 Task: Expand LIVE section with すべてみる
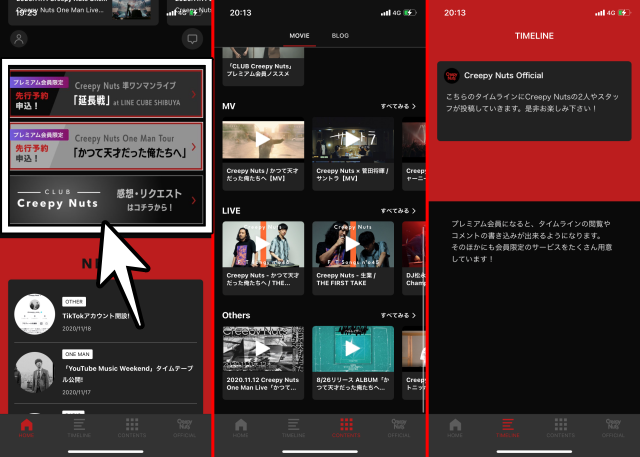click(398, 211)
